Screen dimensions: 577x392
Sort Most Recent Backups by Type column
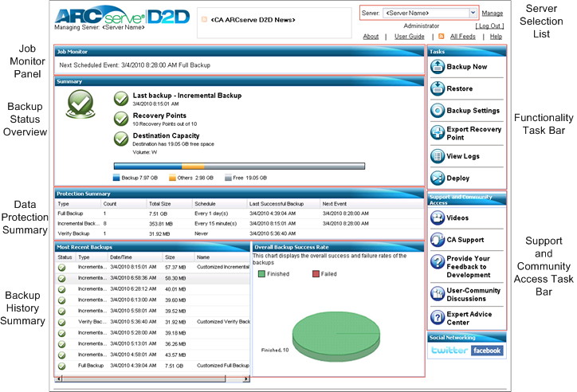click(92, 257)
